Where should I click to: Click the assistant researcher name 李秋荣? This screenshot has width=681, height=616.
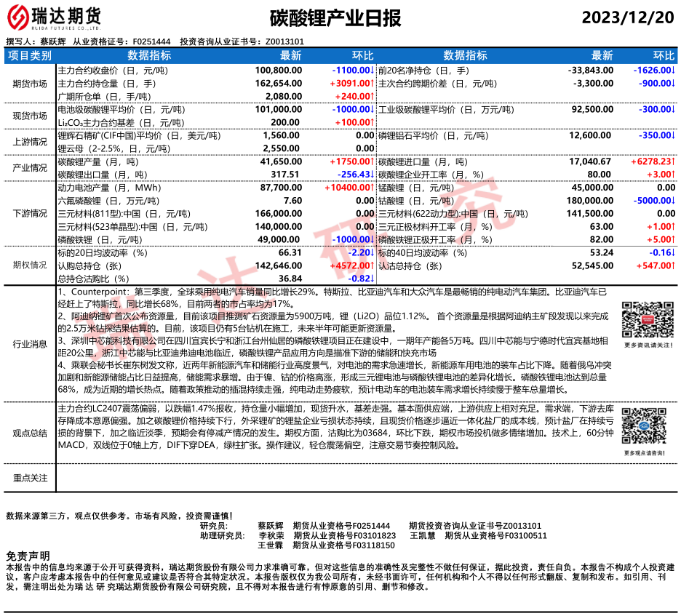coord(271,535)
